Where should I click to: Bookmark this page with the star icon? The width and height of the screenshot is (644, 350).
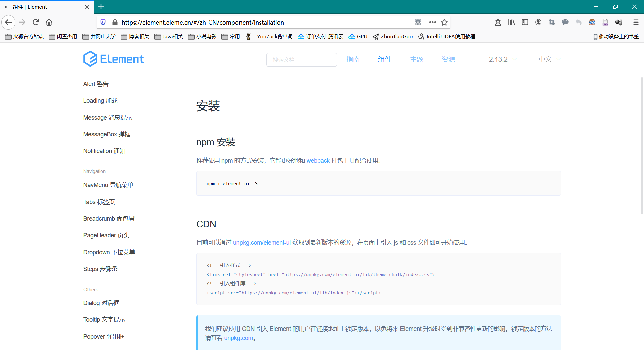coord(444,22)
